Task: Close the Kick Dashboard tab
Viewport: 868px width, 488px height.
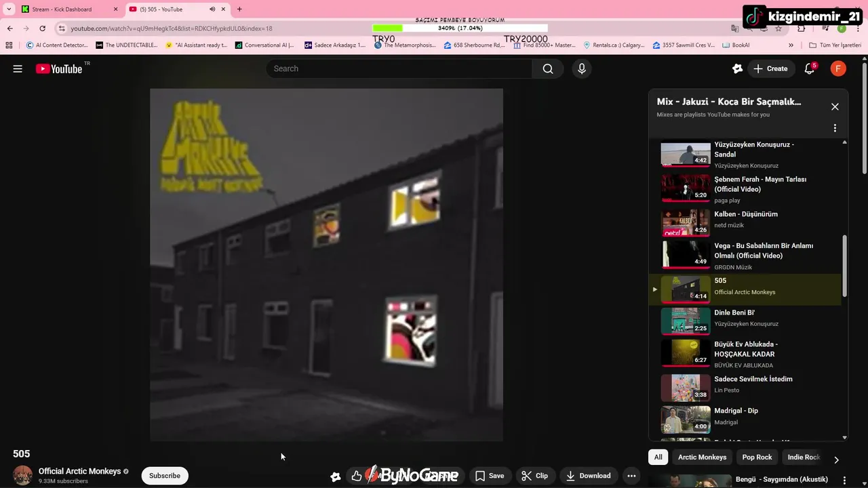Action: [x=115, y=9]
